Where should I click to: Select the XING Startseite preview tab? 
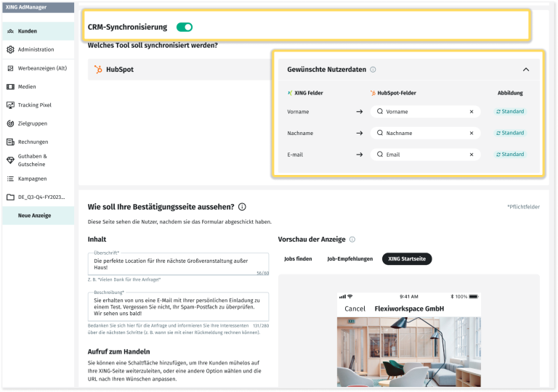(407, 258)
